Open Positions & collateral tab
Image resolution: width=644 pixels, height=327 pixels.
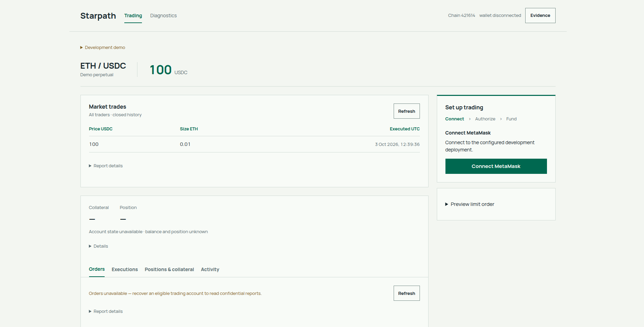[169, 269]
